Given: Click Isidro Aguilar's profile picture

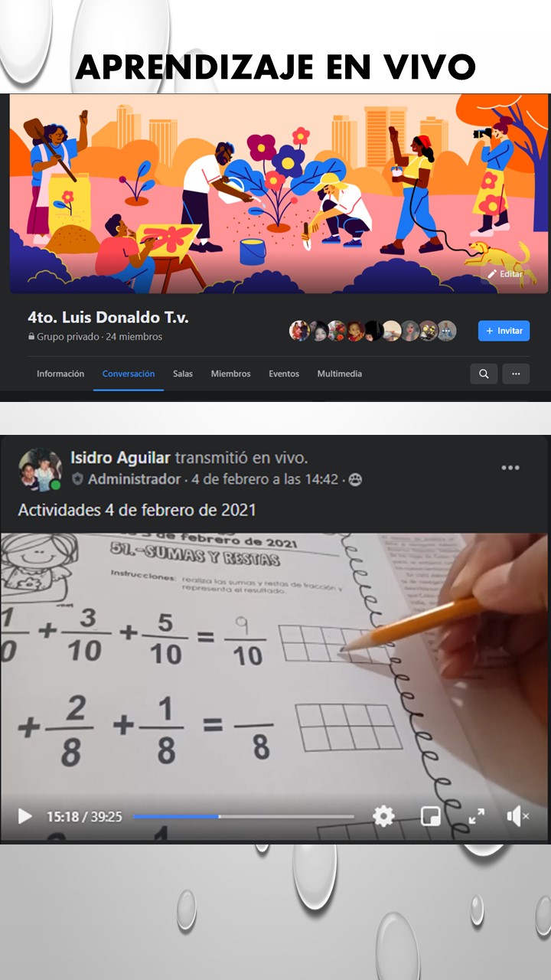Looking at the screenshot, I should pos(40,469).
